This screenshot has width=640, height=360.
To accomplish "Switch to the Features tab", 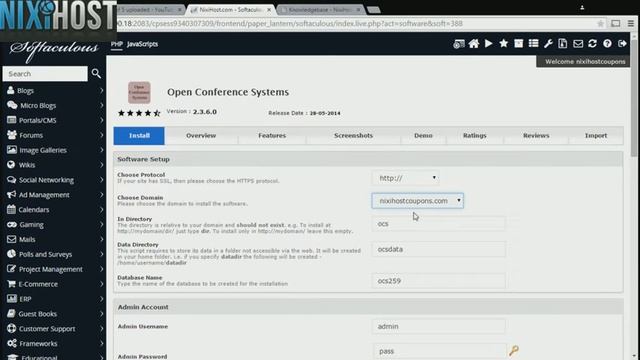I will (x=272, y=136).
